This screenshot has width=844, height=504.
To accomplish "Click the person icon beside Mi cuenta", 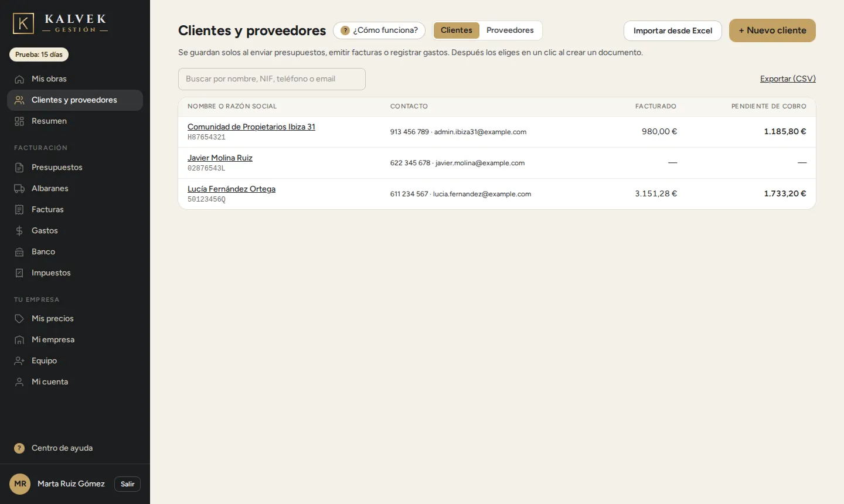I will pos(19,382).
